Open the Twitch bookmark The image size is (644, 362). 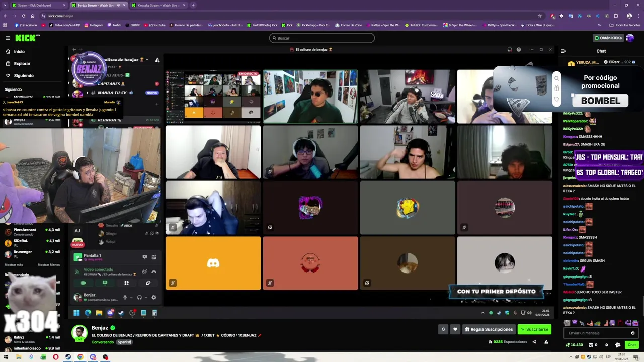click(x=114, y=25)
